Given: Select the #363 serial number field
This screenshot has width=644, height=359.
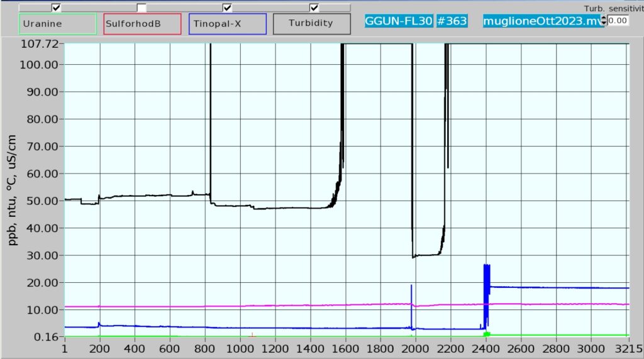Looking at the screenshot, I should [452, 21].
